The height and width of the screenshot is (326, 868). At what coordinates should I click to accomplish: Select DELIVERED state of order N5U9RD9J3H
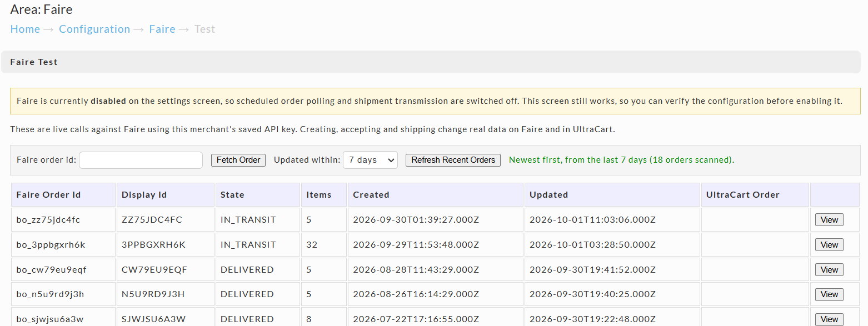pyautogui.click(x=257, y=294)
